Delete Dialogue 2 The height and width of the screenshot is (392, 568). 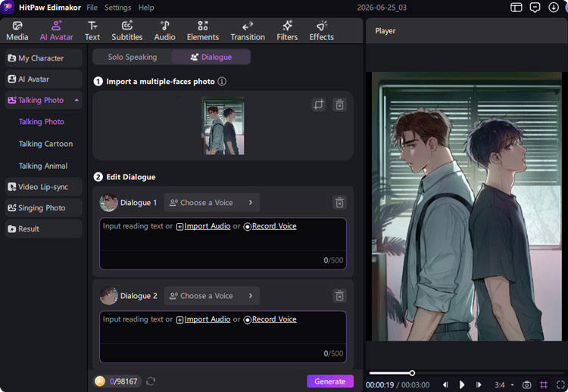[339, 296]
